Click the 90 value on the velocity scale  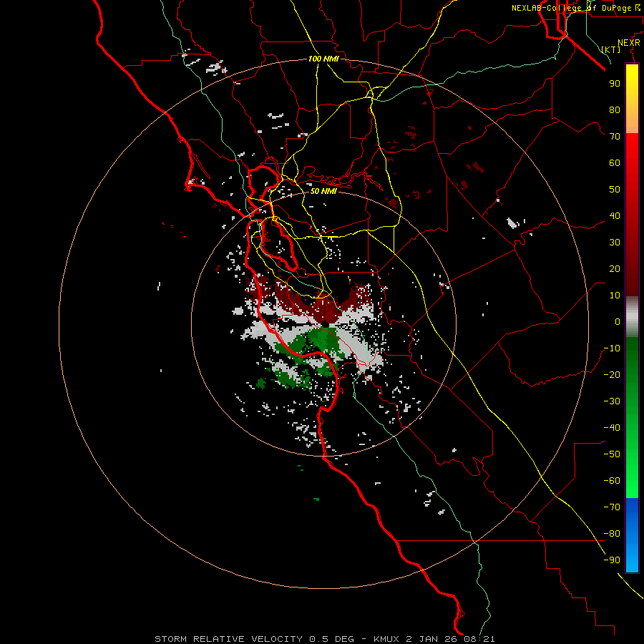615,84
